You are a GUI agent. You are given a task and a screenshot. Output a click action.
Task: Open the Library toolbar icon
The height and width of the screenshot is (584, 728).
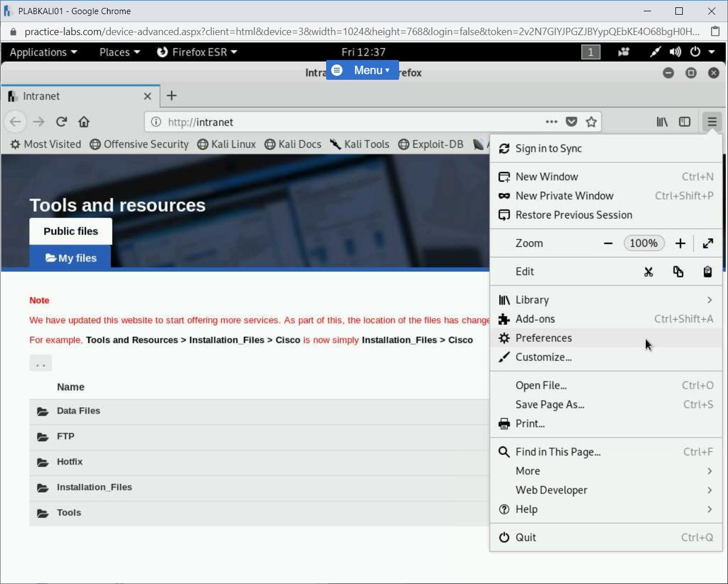pos(662,122)
